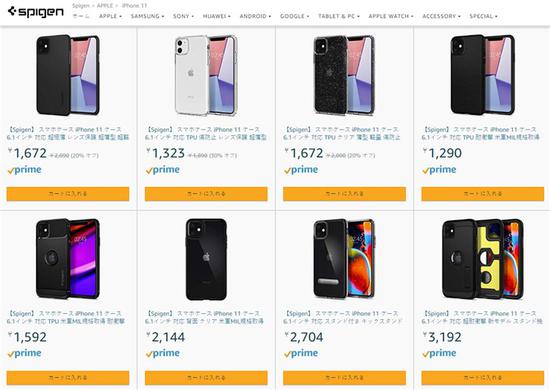Add the ¥3,192 case to cart
This screenshot has height=390, width=550.
point(483,378)
